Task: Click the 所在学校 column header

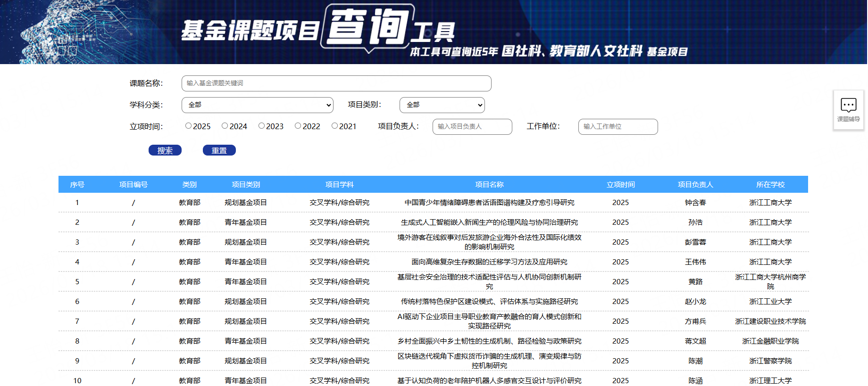Action: 770,185
